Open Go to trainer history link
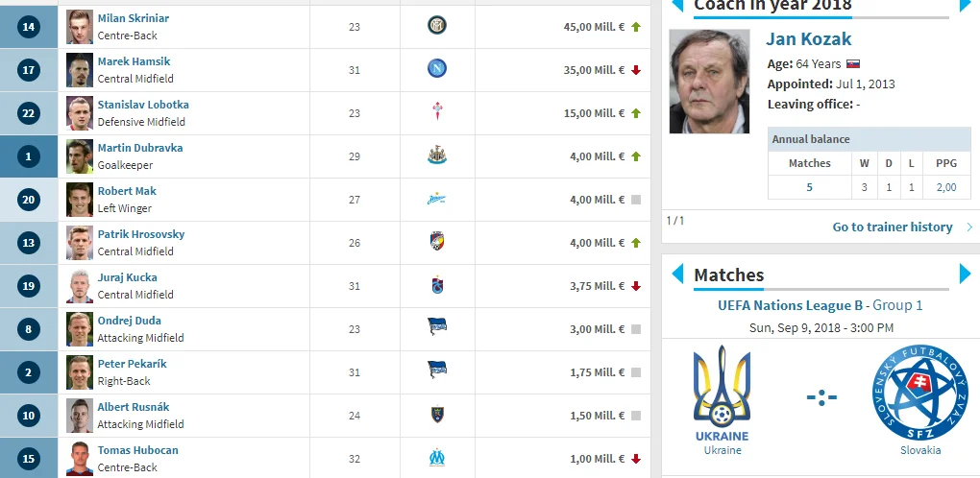This screenshot has width=980, height=478. coord(893,227)
